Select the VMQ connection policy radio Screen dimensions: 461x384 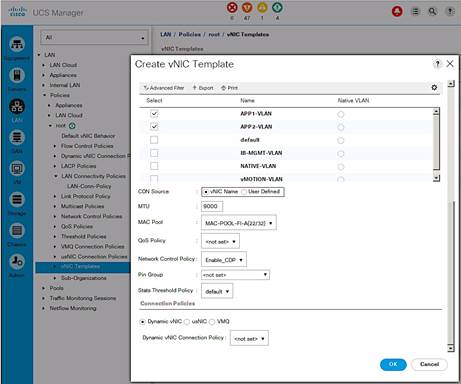(x=212, y=322)
